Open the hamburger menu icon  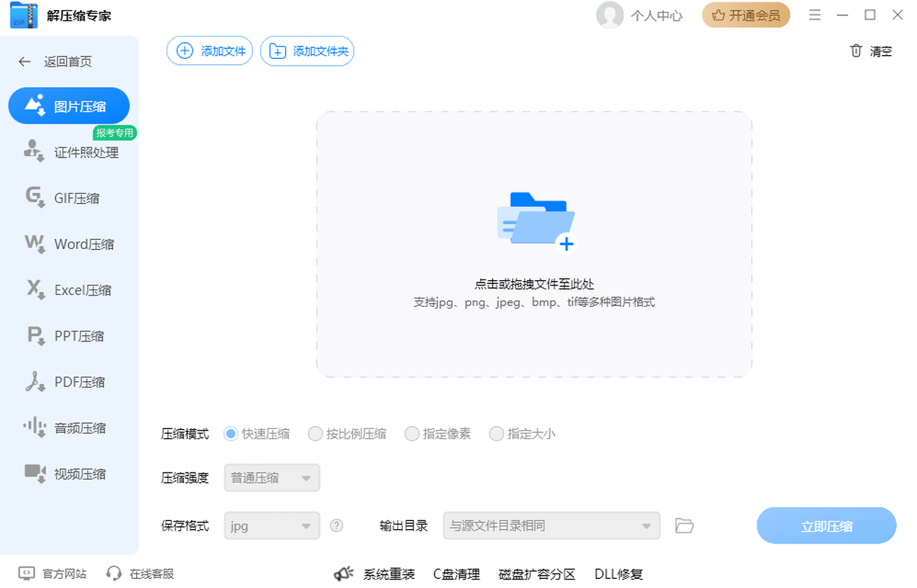[815, 15]
